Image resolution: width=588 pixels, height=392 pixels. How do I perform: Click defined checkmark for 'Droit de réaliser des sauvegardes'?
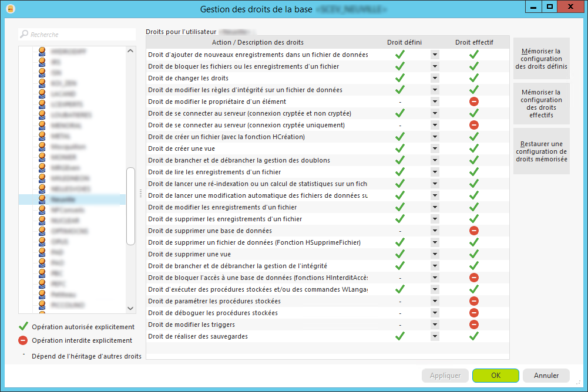tap(400, 336)
